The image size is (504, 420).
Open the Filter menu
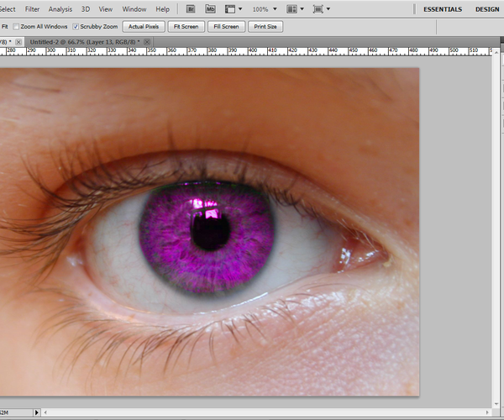[x=32, y=9]
